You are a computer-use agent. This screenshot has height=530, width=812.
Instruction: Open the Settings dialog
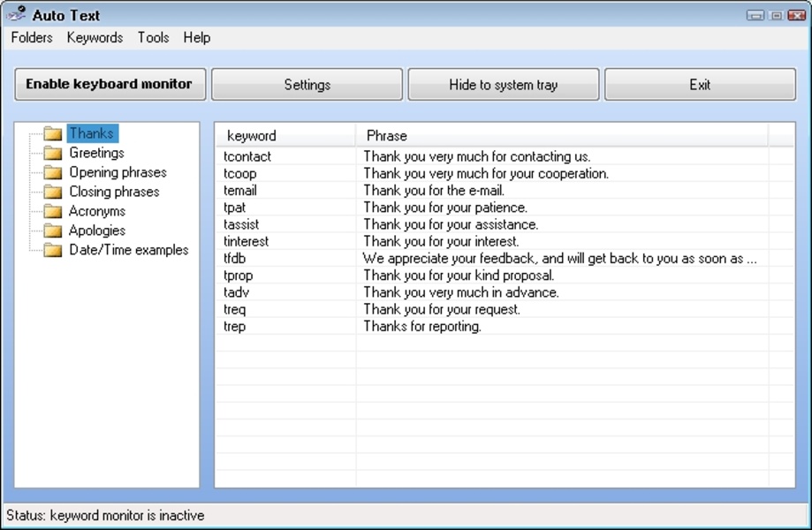[307, 85]
